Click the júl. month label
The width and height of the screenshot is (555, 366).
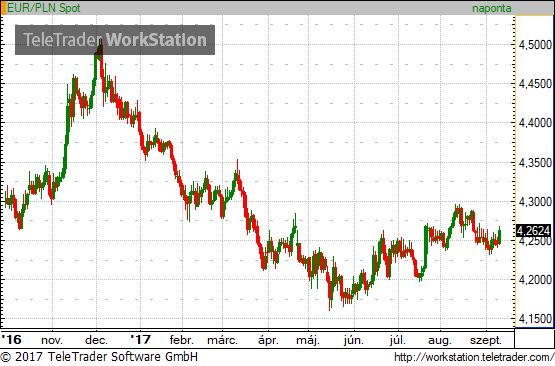point(398,341)
